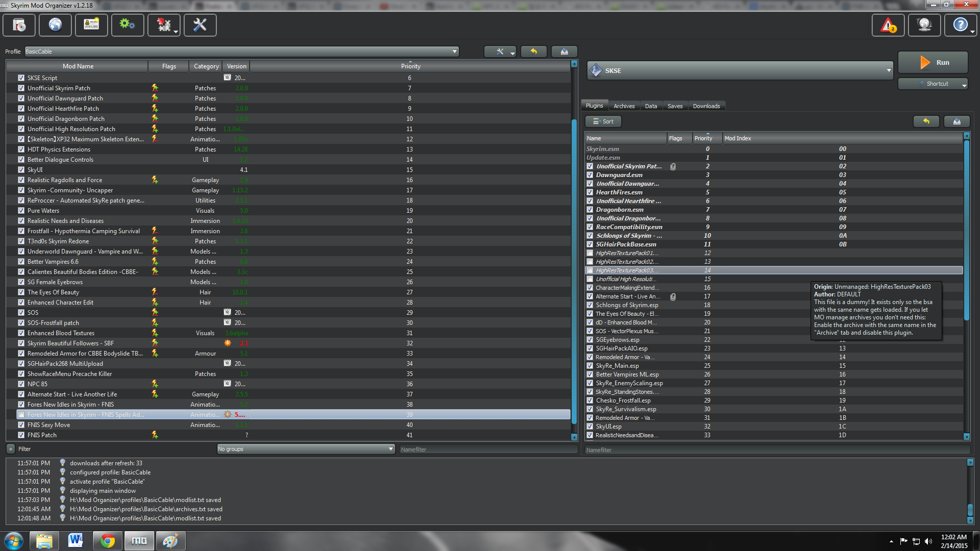Screen dimensions: 980x551
Task: Click the volume speaker tray icon
Action: [928, 541]
